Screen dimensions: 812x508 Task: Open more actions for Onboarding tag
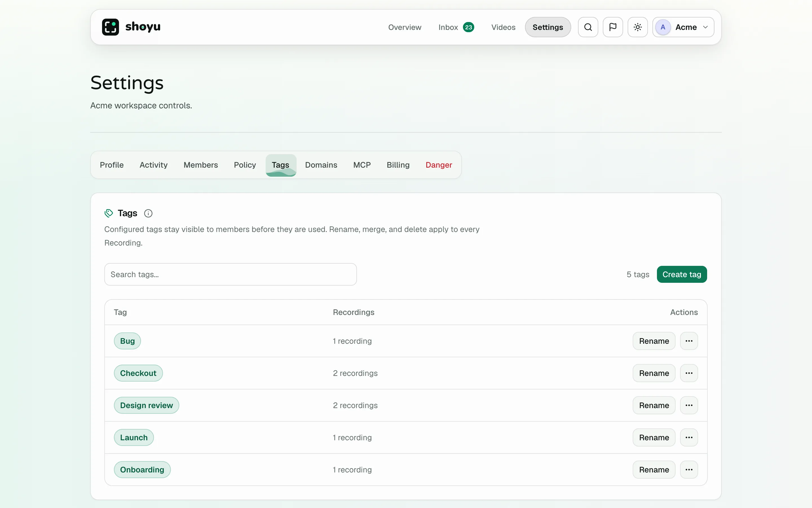point(689,470)
